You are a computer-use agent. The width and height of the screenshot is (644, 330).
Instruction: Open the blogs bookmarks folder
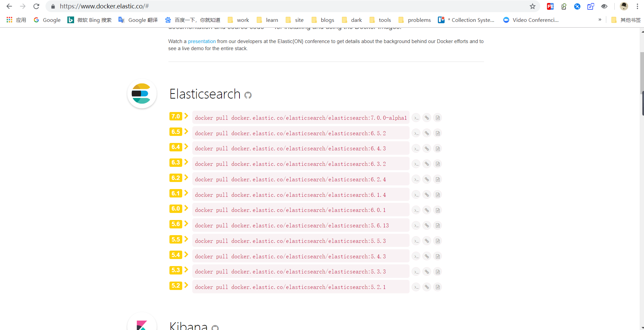[x=323, y=20]
